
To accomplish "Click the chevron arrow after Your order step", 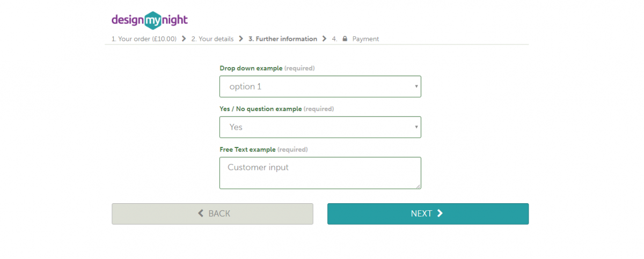I will click(184, 39).
